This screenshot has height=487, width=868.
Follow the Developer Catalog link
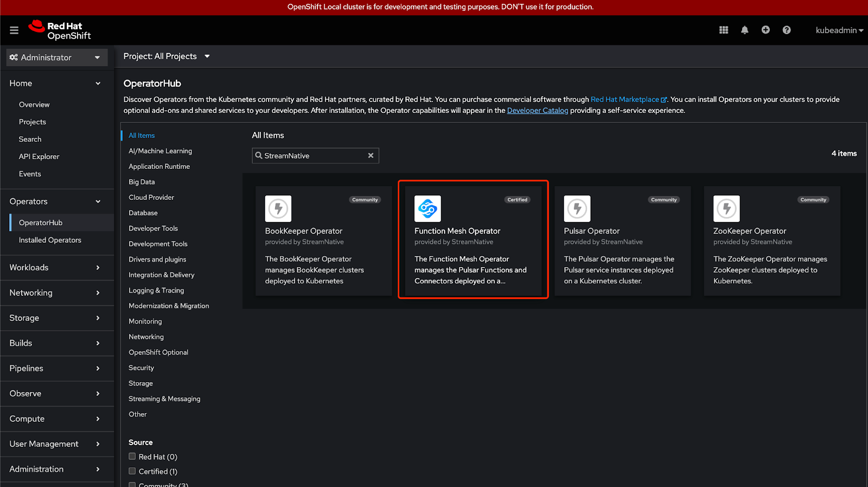[x=538, y=110]
